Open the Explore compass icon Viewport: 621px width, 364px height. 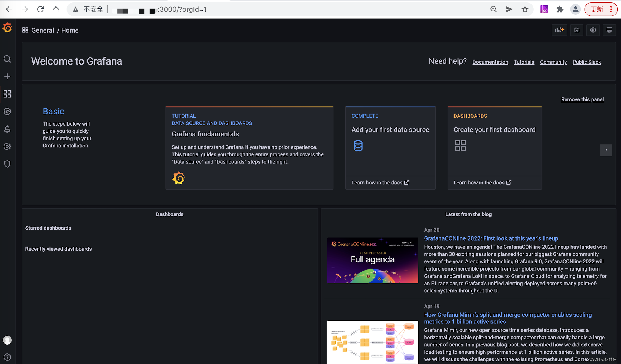point(7,112)
